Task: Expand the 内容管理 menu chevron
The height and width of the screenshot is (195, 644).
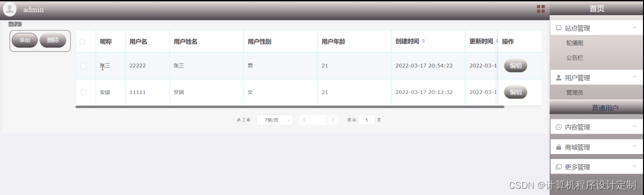Action: point(634,127)
